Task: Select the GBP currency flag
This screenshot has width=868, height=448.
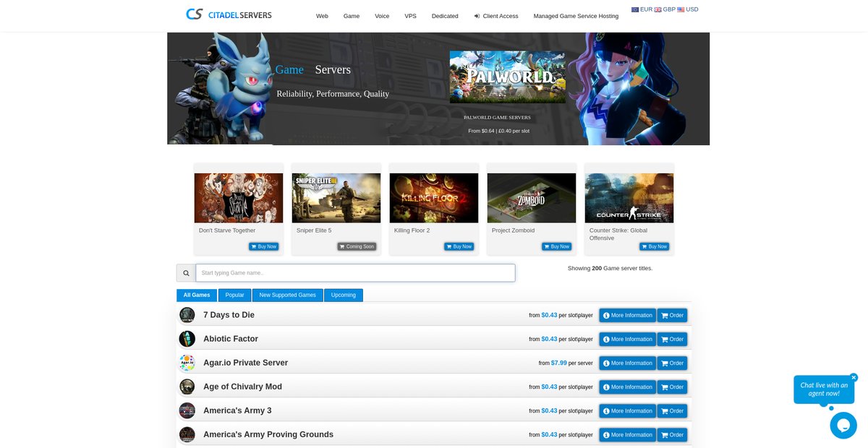Action: [658, 9]
